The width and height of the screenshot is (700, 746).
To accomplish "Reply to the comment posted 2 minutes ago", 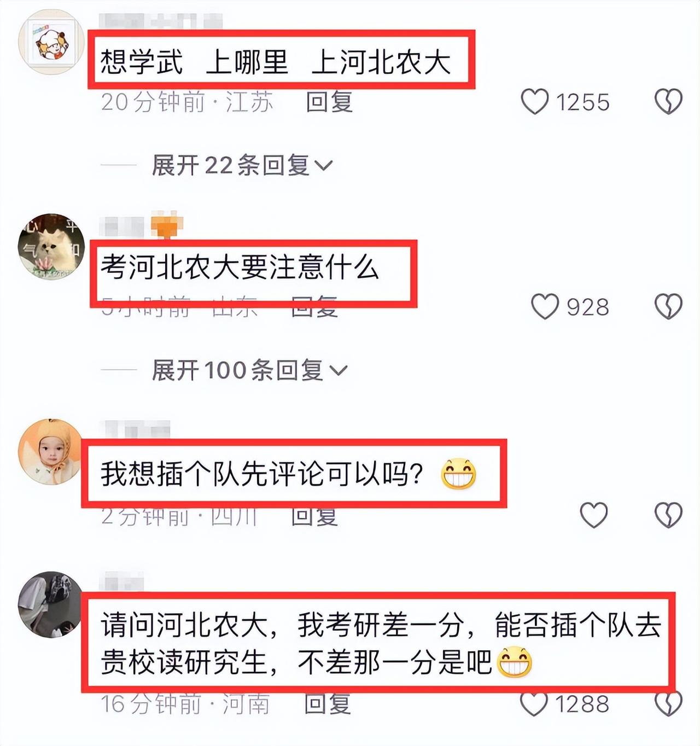I will tap(314, 516).
